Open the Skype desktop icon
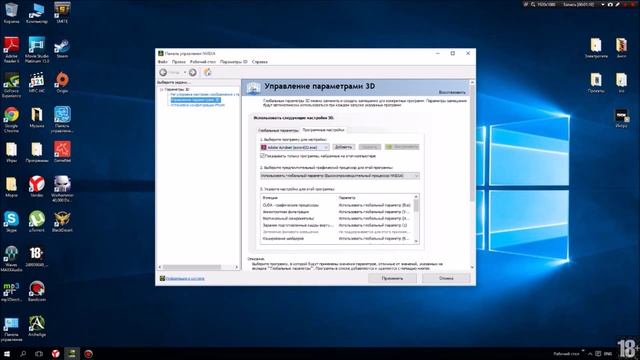Screen dimensions: 640x360 pyautogui.click(x=11, y=222)
